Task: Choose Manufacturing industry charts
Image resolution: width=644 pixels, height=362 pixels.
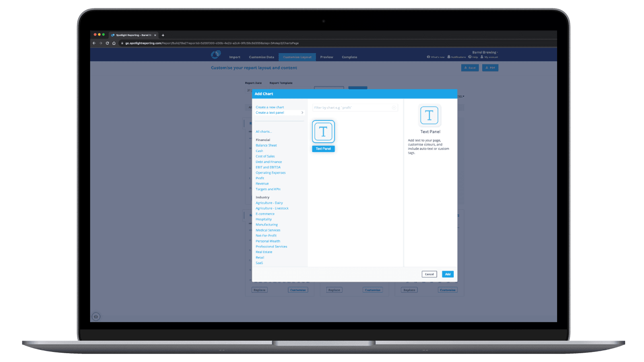Action: click(266, 224)
